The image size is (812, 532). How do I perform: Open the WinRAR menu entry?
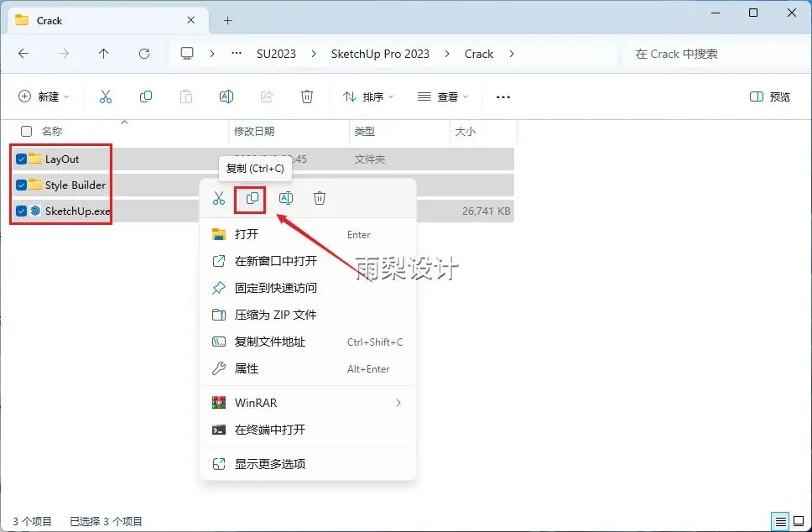308,403
